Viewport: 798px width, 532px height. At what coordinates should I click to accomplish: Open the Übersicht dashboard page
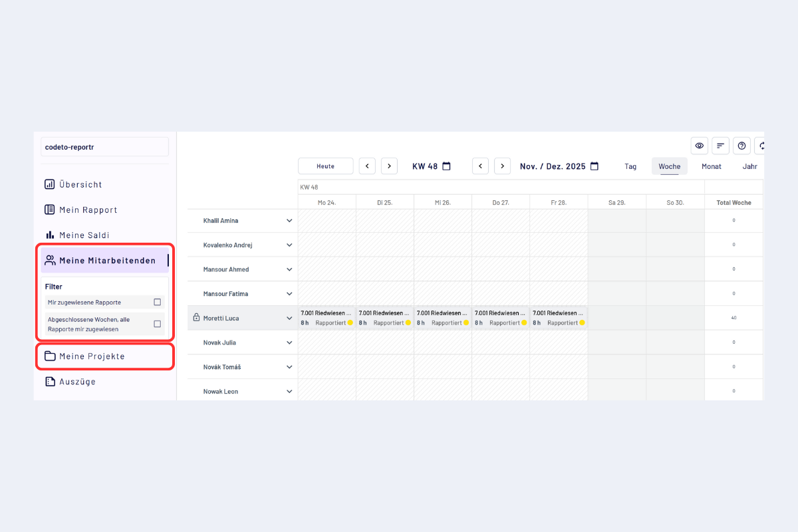pos(80,184)
